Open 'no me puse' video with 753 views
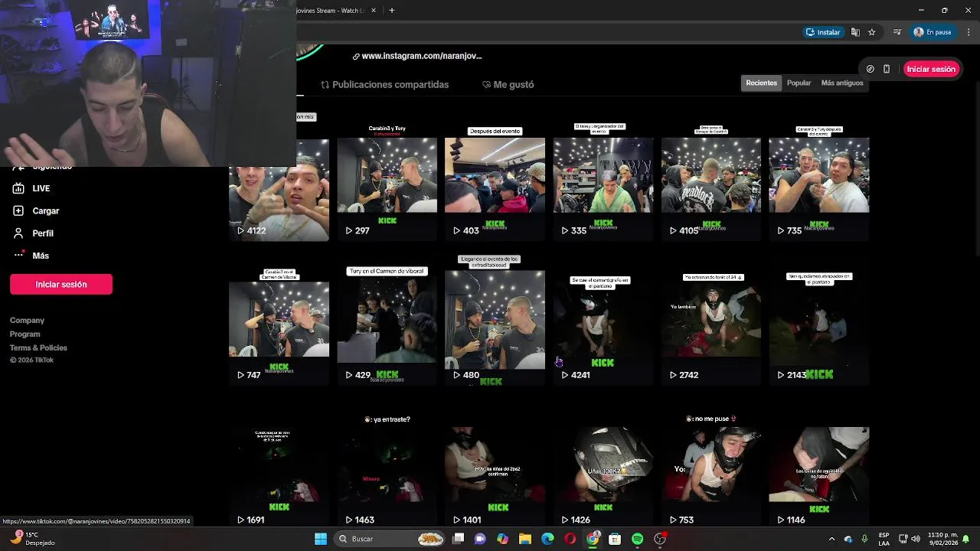Screen dimensions: 980x551 710,476
